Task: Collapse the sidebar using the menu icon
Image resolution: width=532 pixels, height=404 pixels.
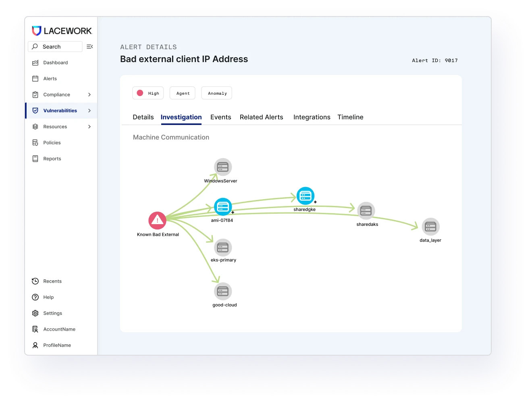Action: point(90,47)
